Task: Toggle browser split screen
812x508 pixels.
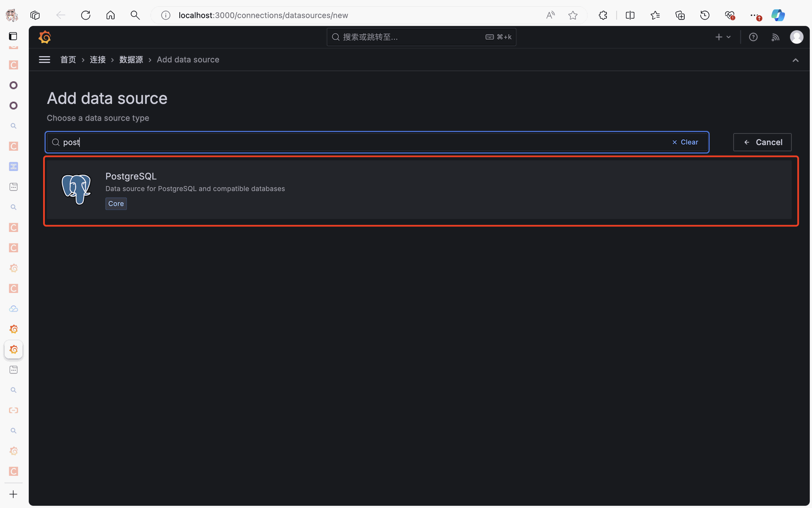Action: [x=630, y=15]
